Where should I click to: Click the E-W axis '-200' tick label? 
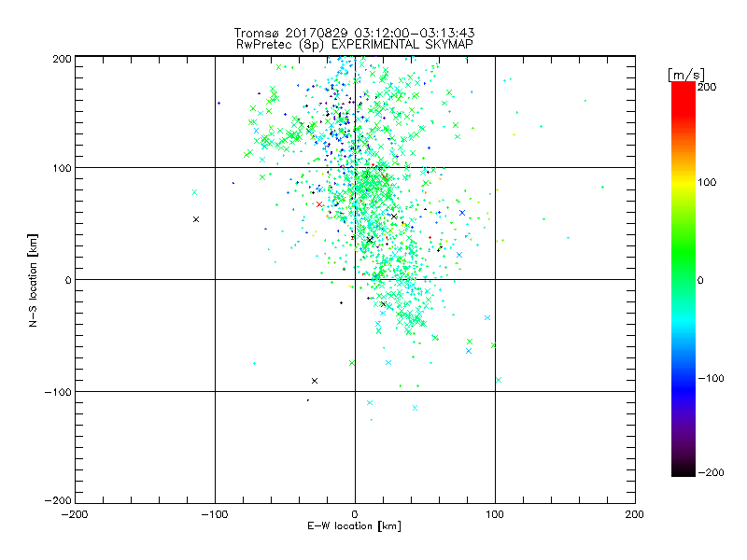(x=75, y=514)
